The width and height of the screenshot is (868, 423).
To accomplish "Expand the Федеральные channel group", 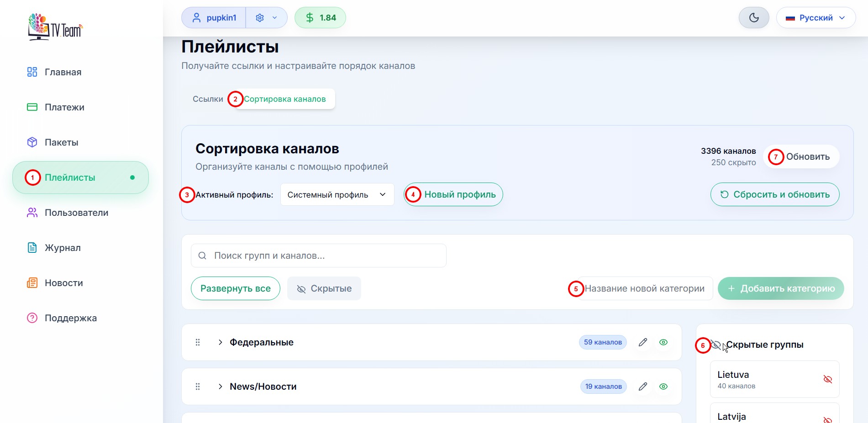I will coord(221,342).
